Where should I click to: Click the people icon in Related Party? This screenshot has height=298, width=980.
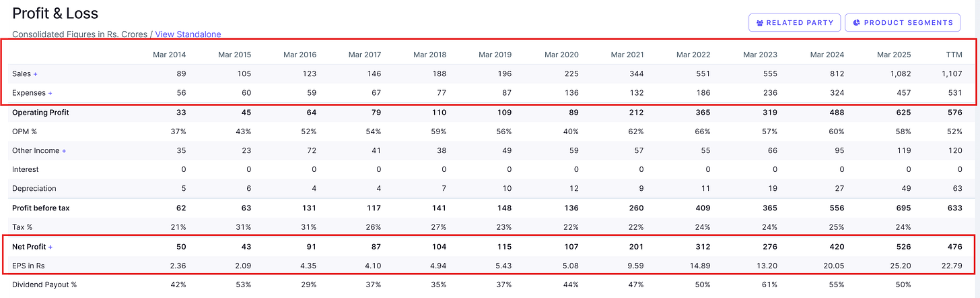pyautogui.click(x=760, y=23)
